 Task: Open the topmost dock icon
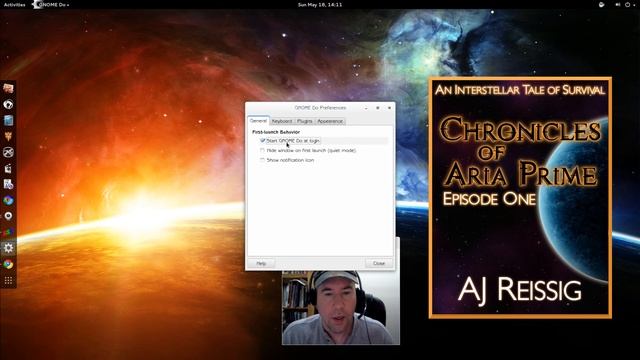(8, 88)
